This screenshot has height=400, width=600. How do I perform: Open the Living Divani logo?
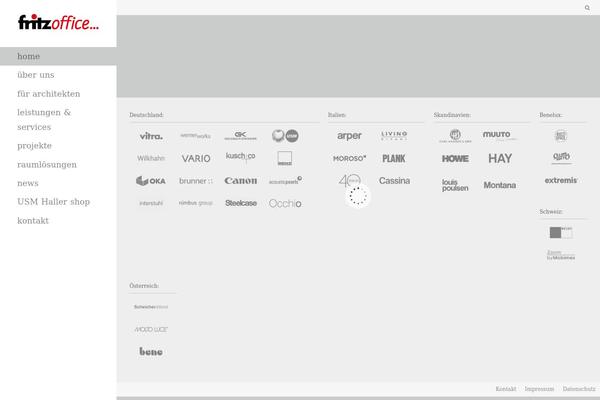[x=394, y=135]
